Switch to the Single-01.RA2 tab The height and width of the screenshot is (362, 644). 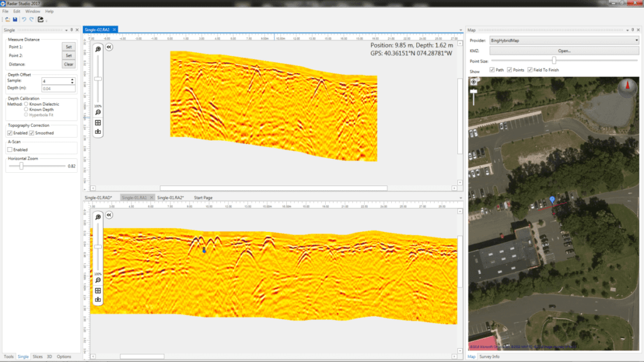pyautogui.click(x=170, y=197)
